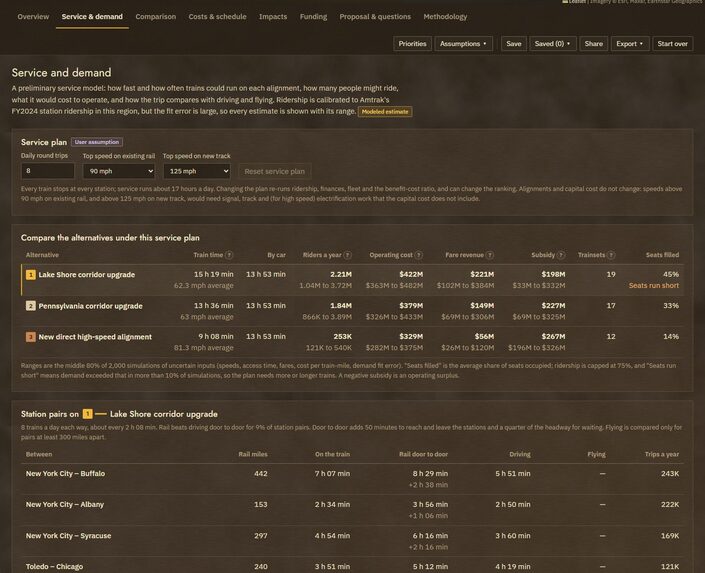The image size is (705, 573).
Task: Open the Export dropdown
Action: (629, 44)
